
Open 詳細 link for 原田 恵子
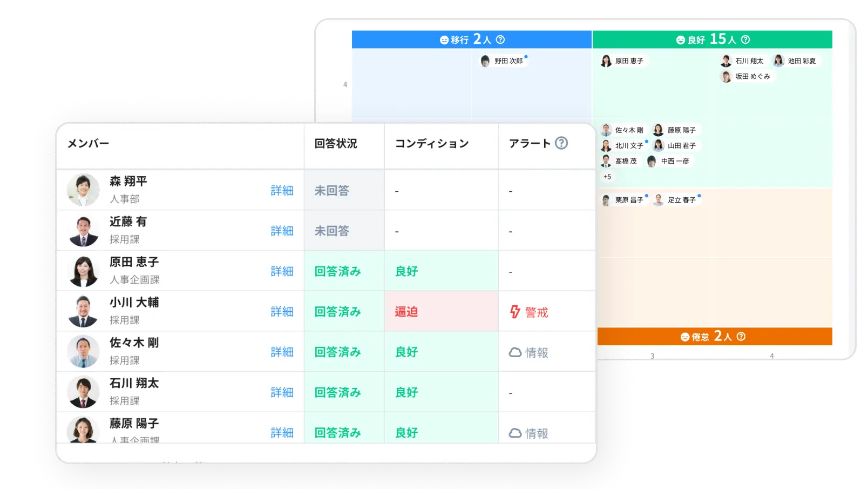(282, 271)
